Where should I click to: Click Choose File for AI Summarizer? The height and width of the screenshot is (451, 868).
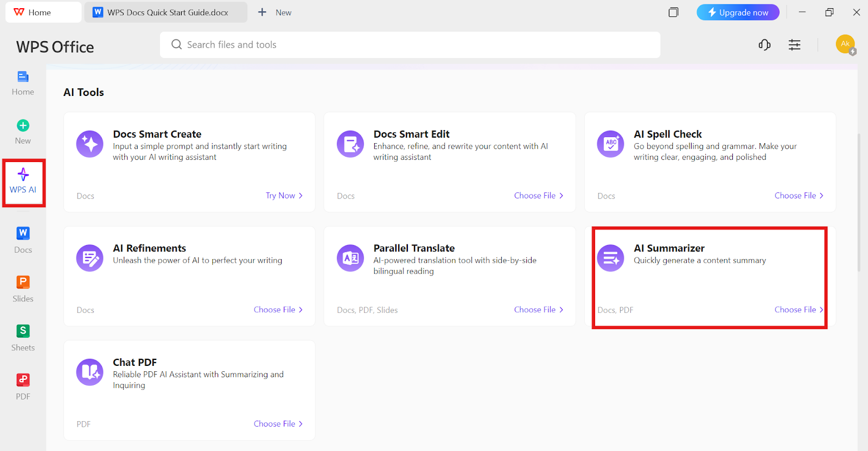point(799,310)
